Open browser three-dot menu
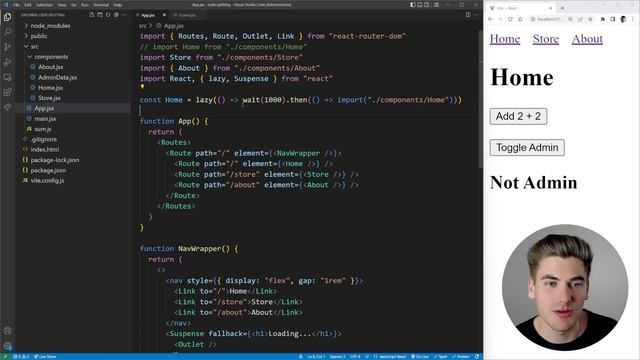Screen dimensions: 640x360 633,19
